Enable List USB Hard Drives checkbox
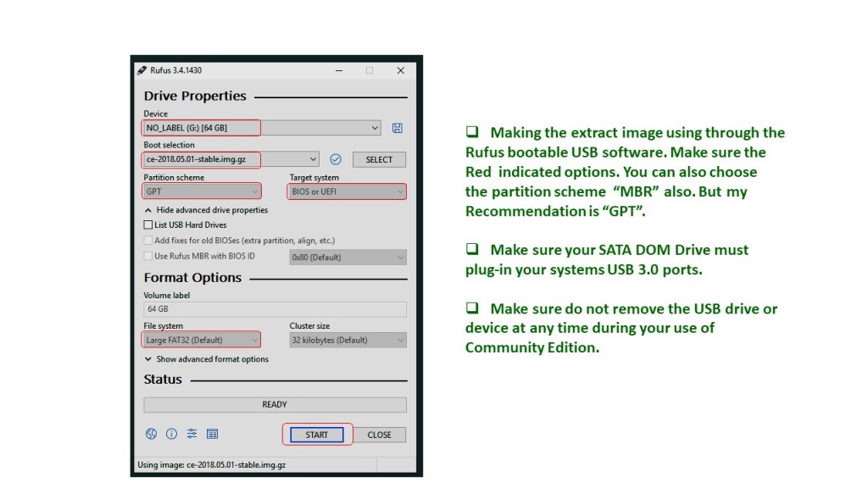Screen dimensions: 868x488 148,225
